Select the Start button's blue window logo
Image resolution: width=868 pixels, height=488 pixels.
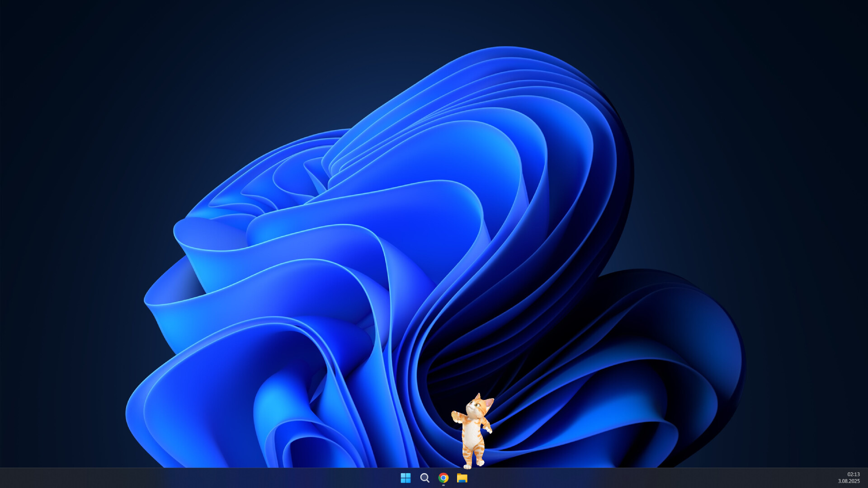coord(406,478)
